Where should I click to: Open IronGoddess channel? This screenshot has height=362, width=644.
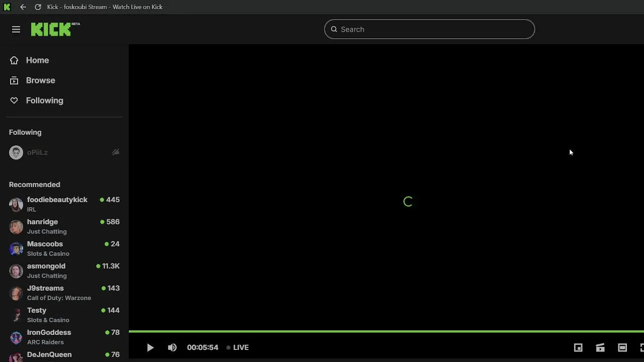point(64,337)
